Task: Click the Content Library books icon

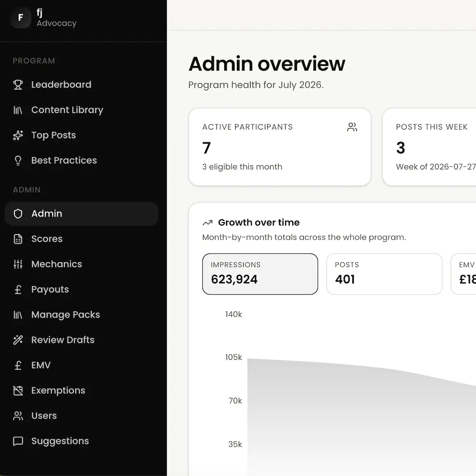Action: pyautogui.click(x=18, y=110)
